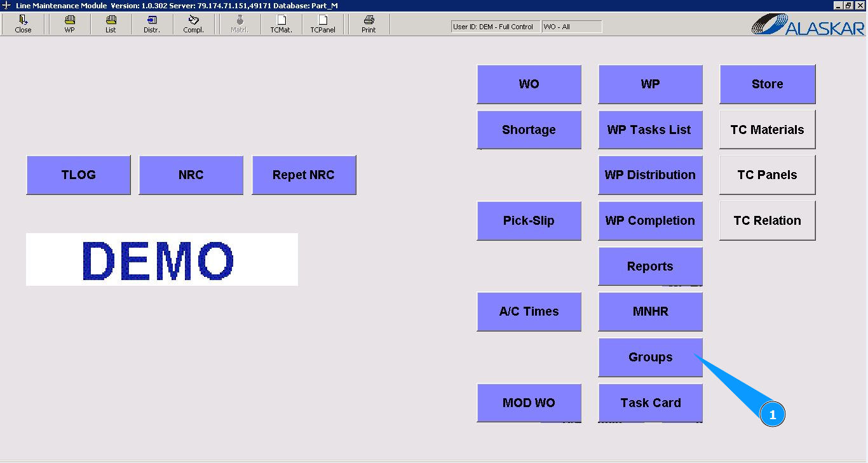Screen dimensions: 868x463
Task: Click the WO - All field
Action: pyautogui.click(x=572, y=27)
